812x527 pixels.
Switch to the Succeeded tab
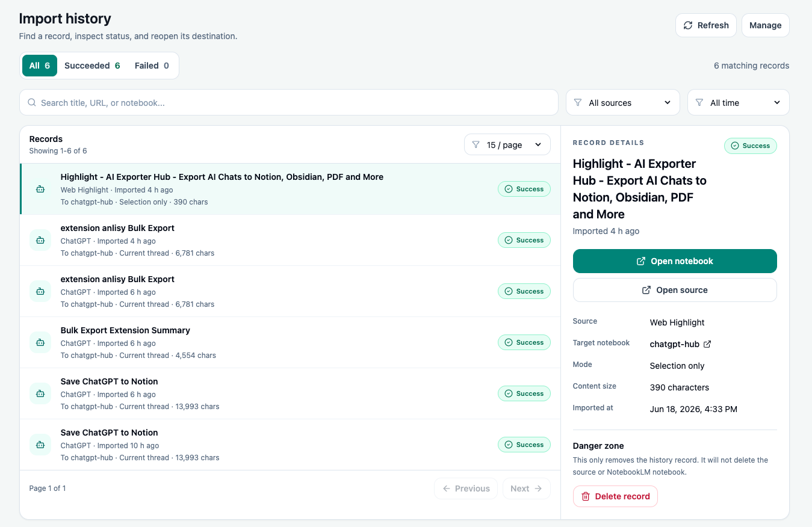coord(92,66)
